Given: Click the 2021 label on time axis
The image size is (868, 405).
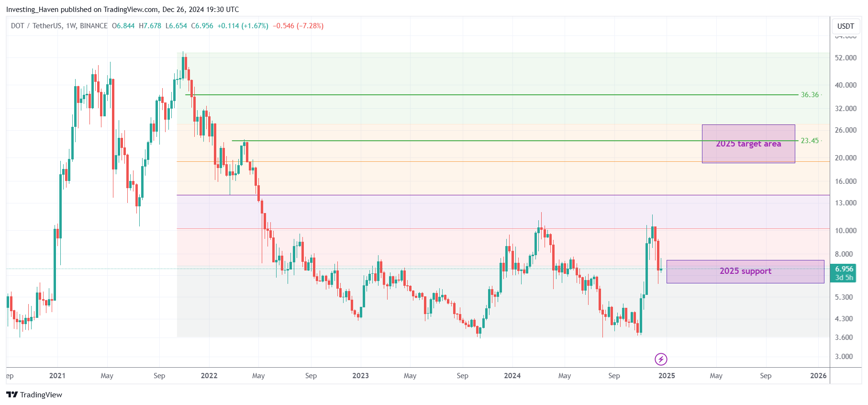Looking at the screenshot, I should (x=57, y=376).
